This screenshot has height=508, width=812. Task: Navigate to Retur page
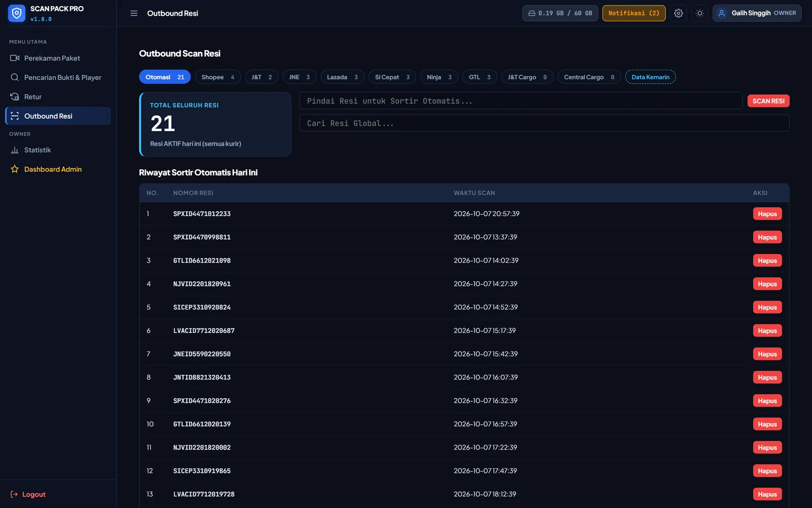[58, 97]
